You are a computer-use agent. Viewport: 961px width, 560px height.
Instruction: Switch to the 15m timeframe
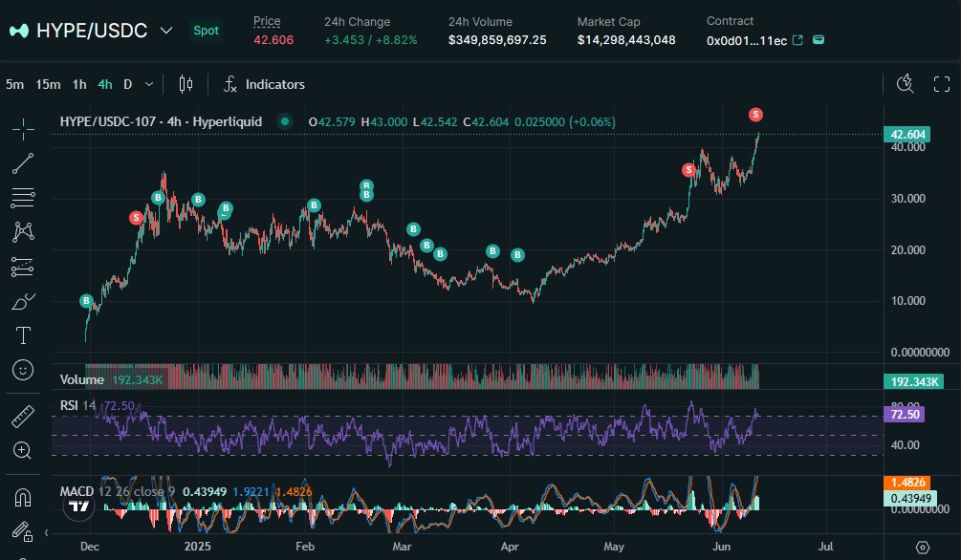click(x=48, y=84)
